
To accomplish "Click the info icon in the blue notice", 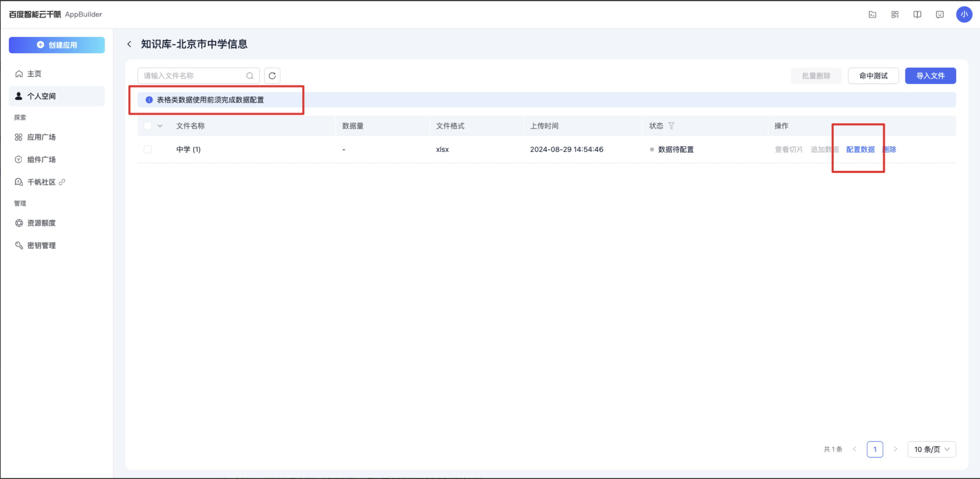I will [x=149, y=100].
